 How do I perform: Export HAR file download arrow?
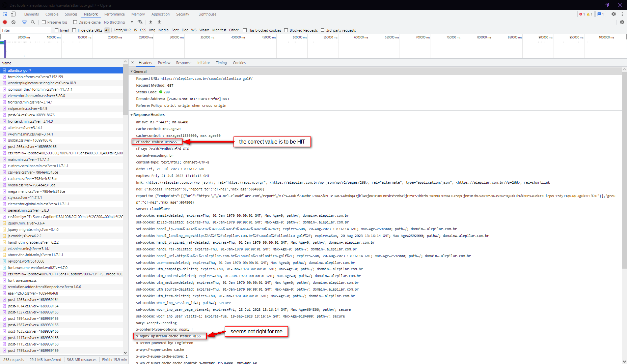point(159,22)
